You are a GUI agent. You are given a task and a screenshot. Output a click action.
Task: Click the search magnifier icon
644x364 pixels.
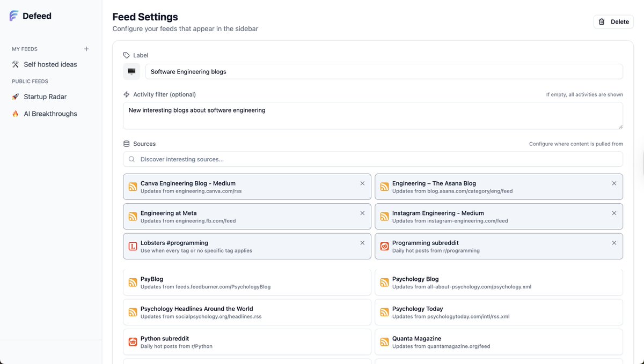[x=131, y=159]
